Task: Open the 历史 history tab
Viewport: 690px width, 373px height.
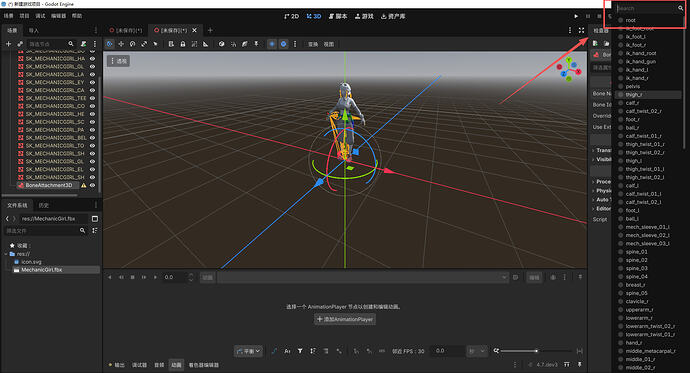Action: click(x=43, y=205)
